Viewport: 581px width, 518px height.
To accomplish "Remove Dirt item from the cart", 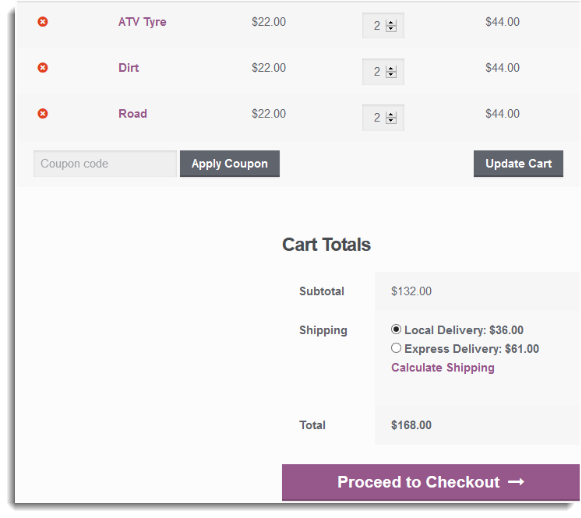I will (43, 68).
